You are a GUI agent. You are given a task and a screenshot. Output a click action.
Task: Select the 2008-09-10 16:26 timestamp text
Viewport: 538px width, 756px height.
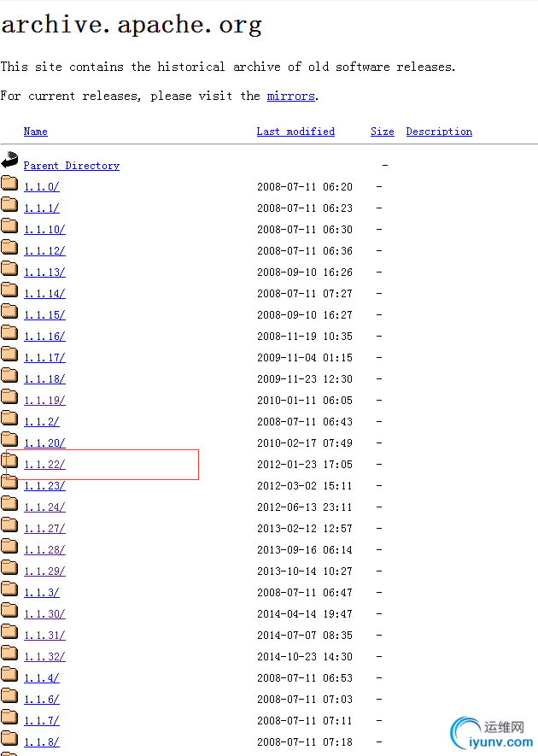pyautogui.click(x=305, y=273)
